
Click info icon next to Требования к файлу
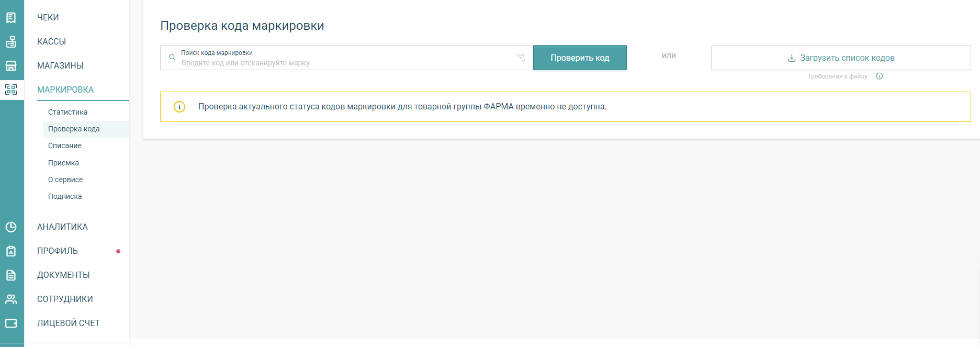tap(880, 76)
